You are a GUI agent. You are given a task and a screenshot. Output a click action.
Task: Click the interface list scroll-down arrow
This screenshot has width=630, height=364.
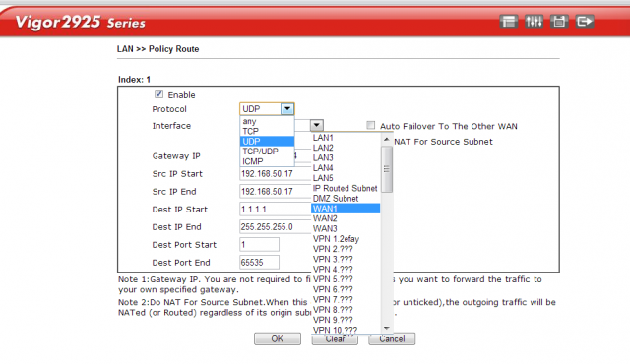pyautogui.click(x=387, y=329)
